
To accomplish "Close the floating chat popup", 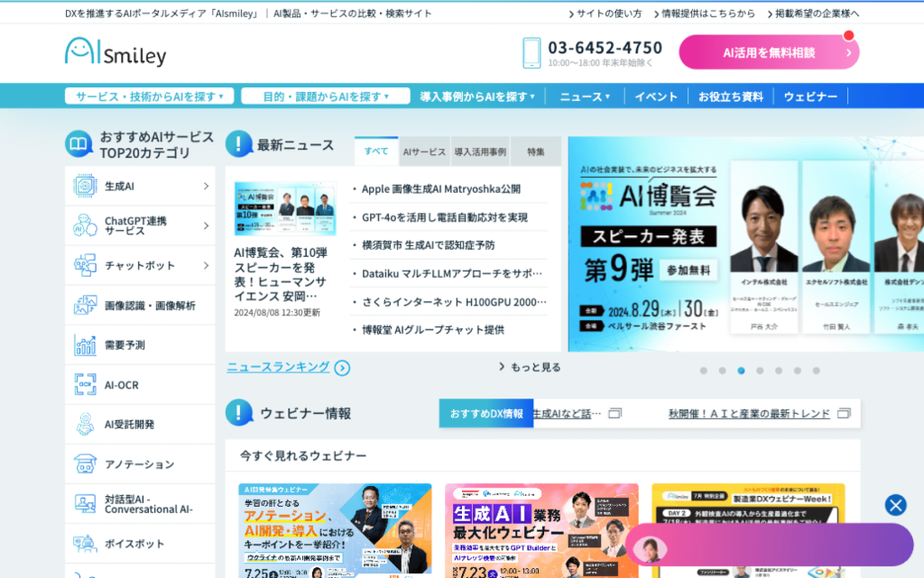I will click(895, 505).
